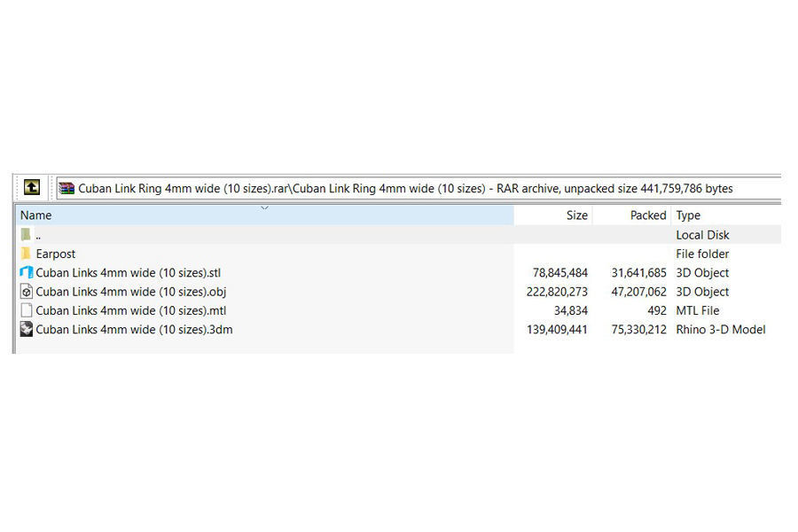Sort files by the Name column header
Screen dimensions: 798x532
36,215
